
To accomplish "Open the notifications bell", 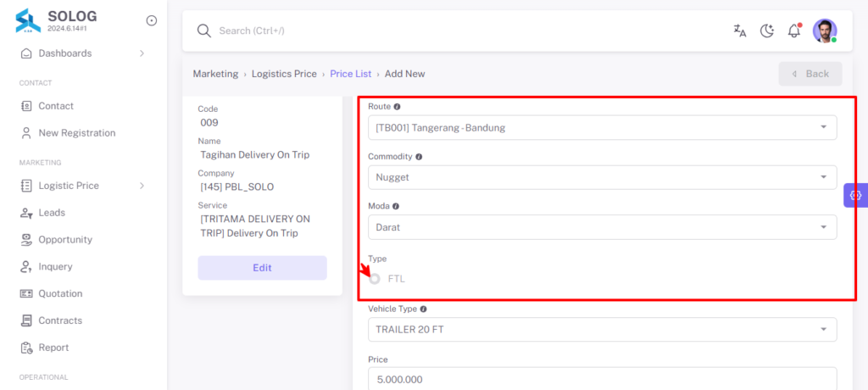I will [794, 31].
